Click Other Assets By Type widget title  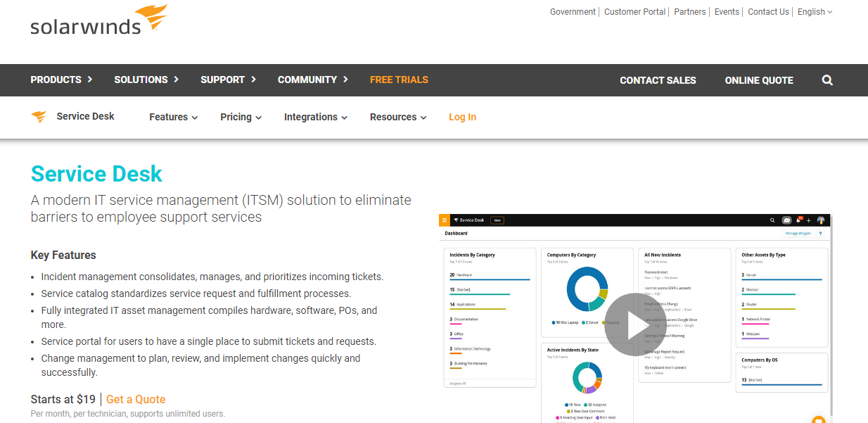(x=763, y=255)
